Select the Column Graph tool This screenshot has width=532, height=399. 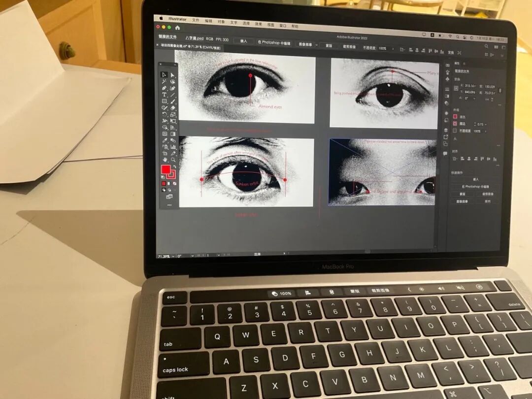(173, 147)
